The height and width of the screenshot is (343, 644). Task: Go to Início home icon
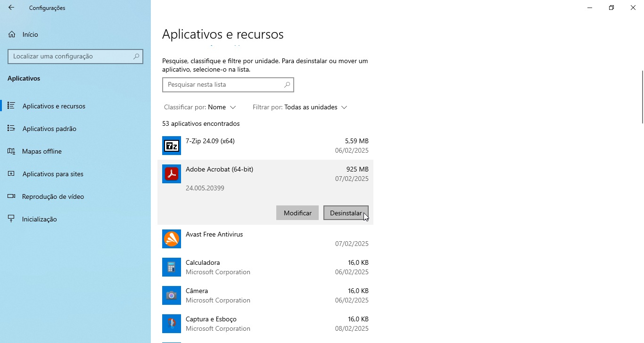[x=12, y=34]
